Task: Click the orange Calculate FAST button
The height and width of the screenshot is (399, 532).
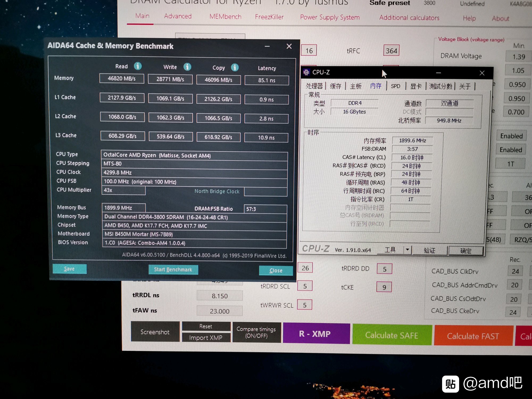Action: [x=473, y=336]
